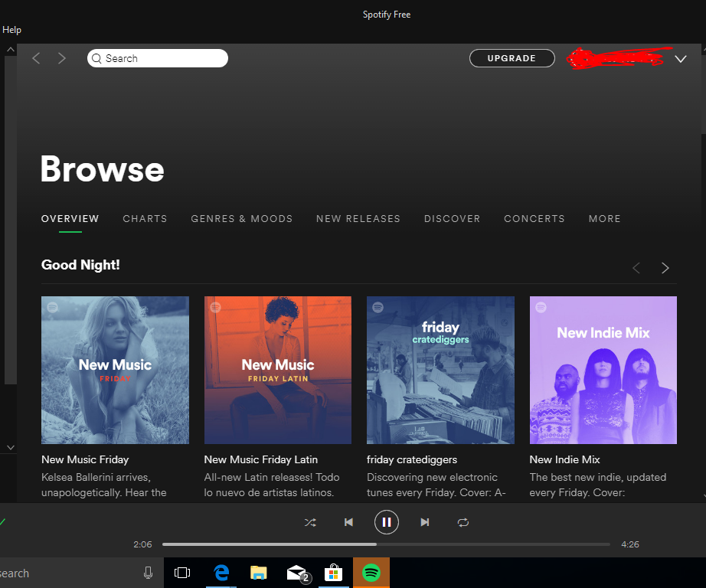Pause the currently playing song
Screen dimensions: 706x588
[387, 522]
